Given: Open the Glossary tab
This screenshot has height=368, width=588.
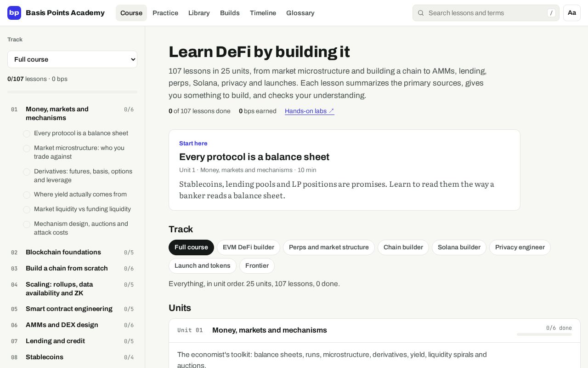Looking at the screenshot, I should tap(300, 13).
